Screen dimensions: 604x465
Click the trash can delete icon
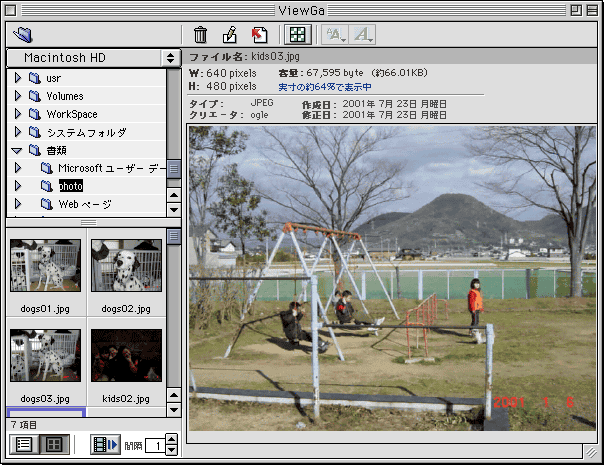[x=200, y=35]
